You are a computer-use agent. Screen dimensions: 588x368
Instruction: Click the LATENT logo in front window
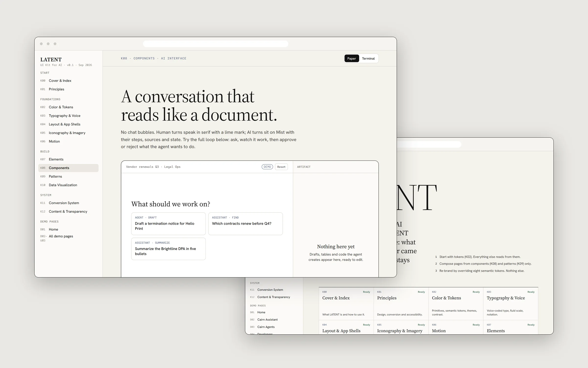coord(51,60)
